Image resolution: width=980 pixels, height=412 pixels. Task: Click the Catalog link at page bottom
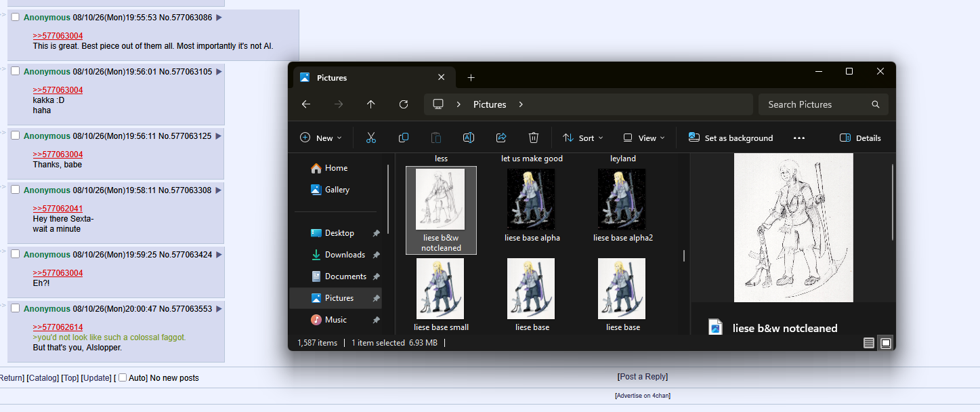[43, 378]
